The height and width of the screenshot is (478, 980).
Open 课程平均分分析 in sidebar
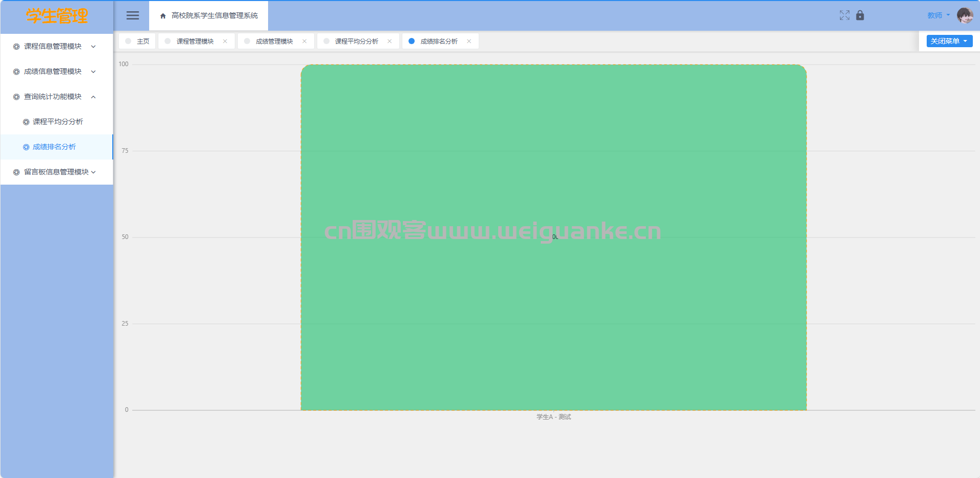click(57, 122)
